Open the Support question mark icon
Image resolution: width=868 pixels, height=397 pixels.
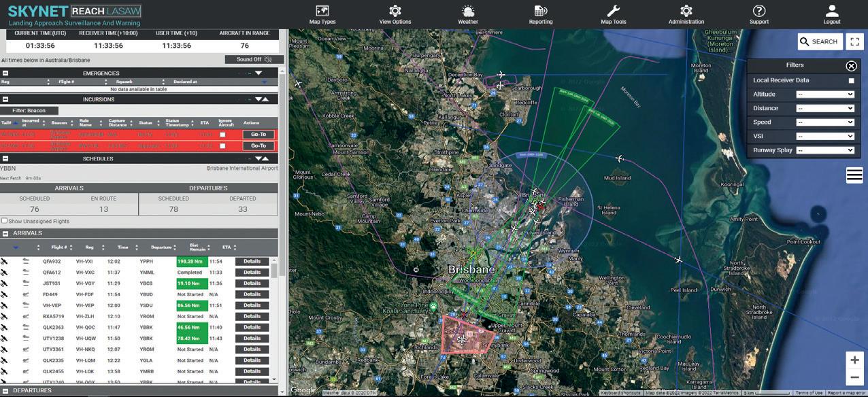click(x=759, y=11)
